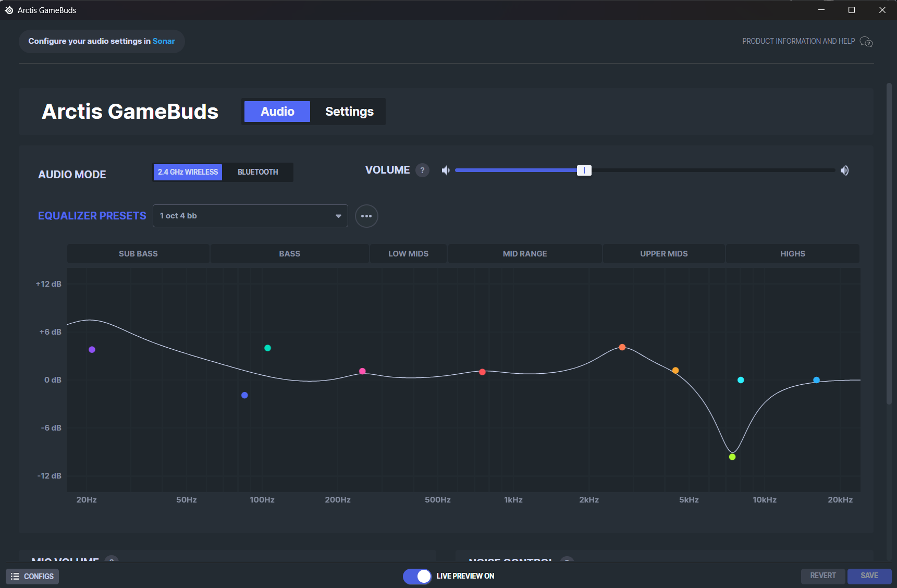This screenshot has height=588, width=897.
Task: Open the Configs list panel
Action: (x=32, y=577)
